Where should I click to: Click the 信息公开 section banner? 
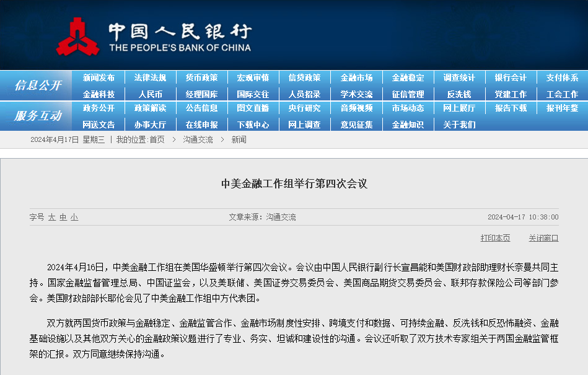(x=38, y=86)
